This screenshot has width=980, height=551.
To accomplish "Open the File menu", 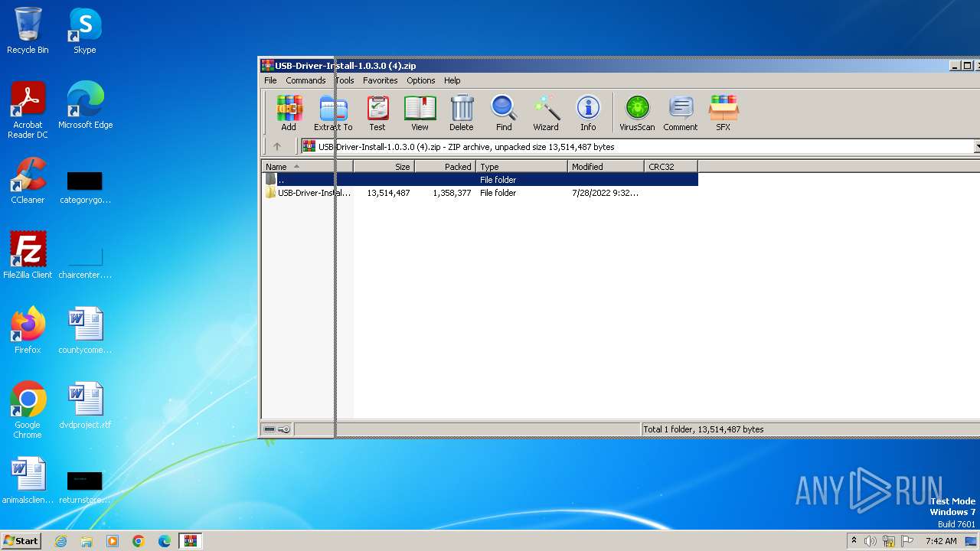I will point(270,80).
